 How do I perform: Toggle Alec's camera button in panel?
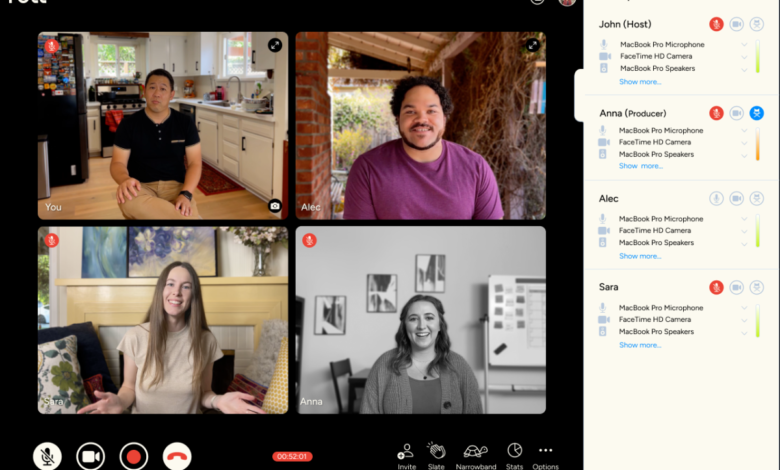736,198
